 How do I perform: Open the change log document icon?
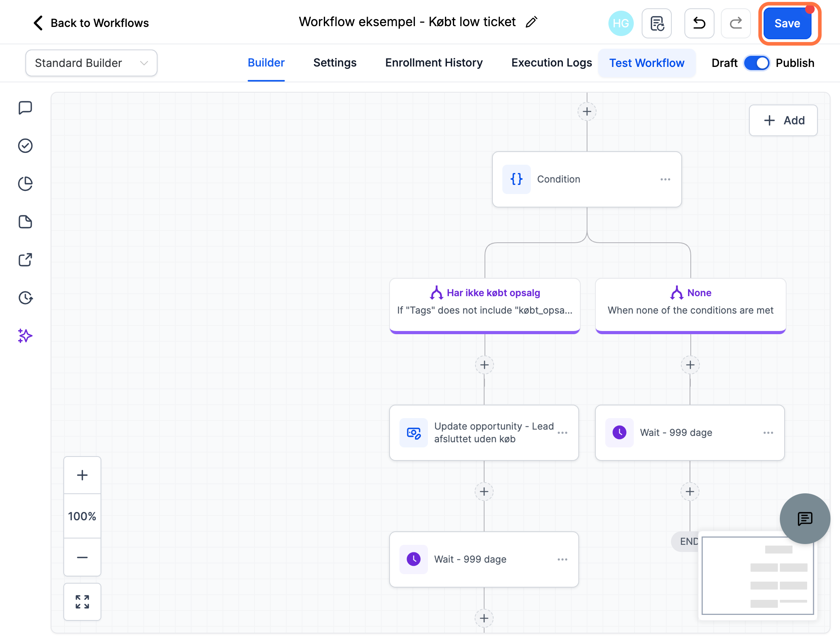pos(657,23)
